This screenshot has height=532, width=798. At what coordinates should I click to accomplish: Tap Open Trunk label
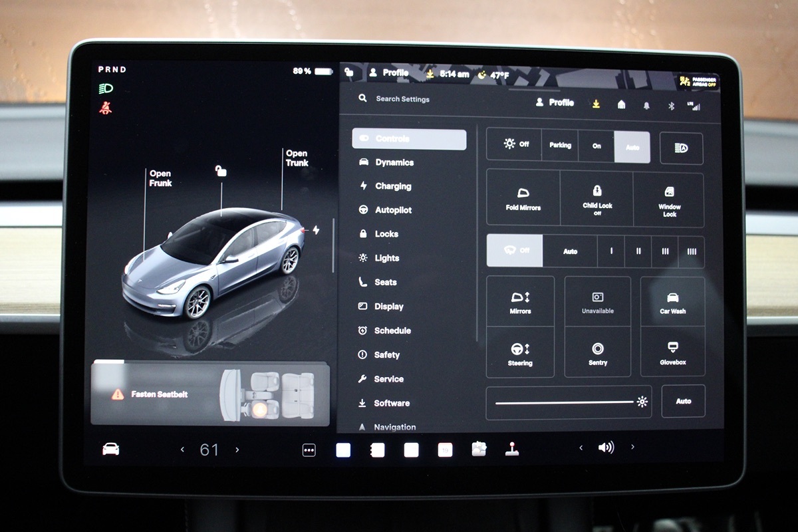[x=297, y=158]
